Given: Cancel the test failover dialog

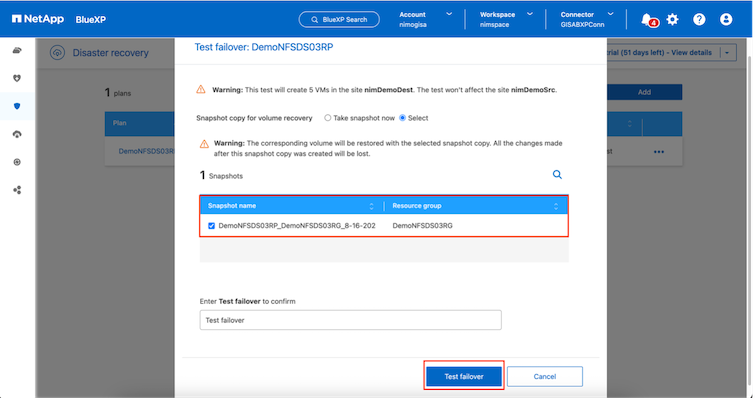Looking at the screenshot, I should pyautogui.click(x=544, y=376).
